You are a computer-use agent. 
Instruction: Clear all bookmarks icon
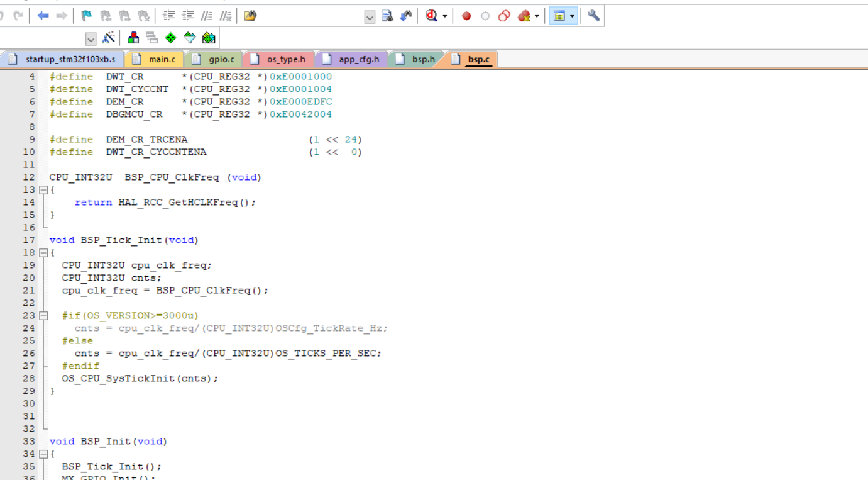[x=143, y=16]
